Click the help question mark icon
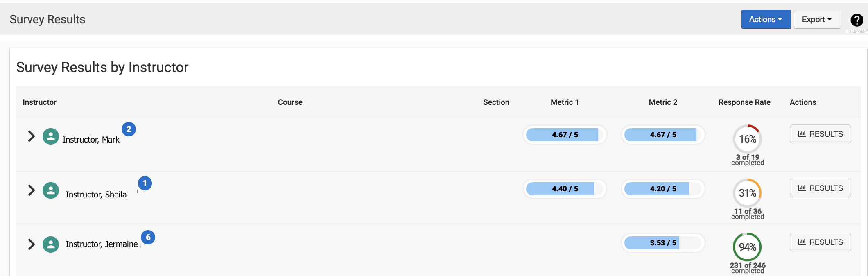 pos(857,20)
